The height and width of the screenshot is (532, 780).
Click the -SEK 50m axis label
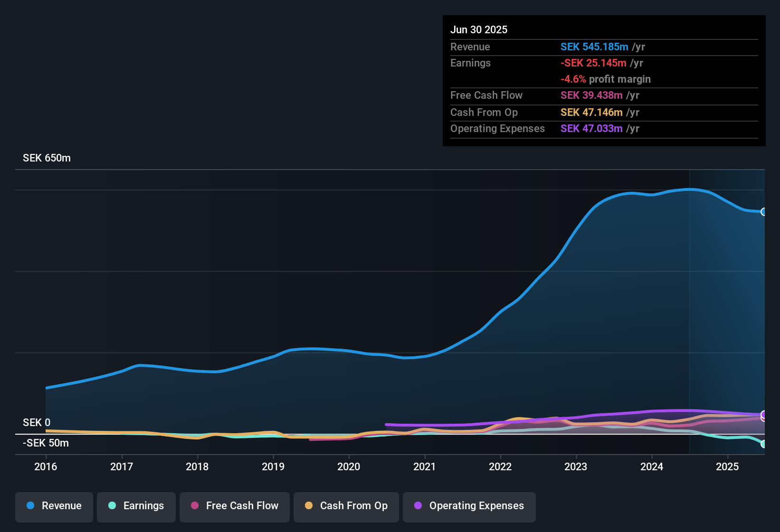(x=46, y=443)
